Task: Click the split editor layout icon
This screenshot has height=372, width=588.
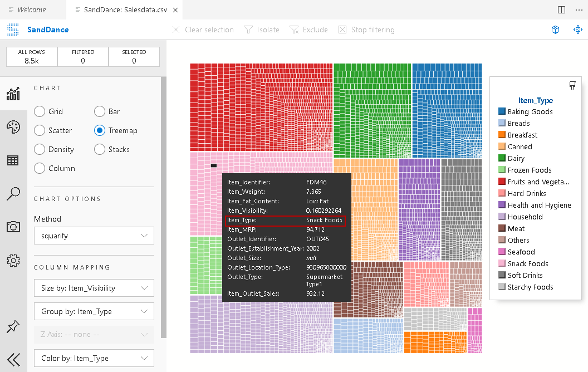Action: (561, 9)
